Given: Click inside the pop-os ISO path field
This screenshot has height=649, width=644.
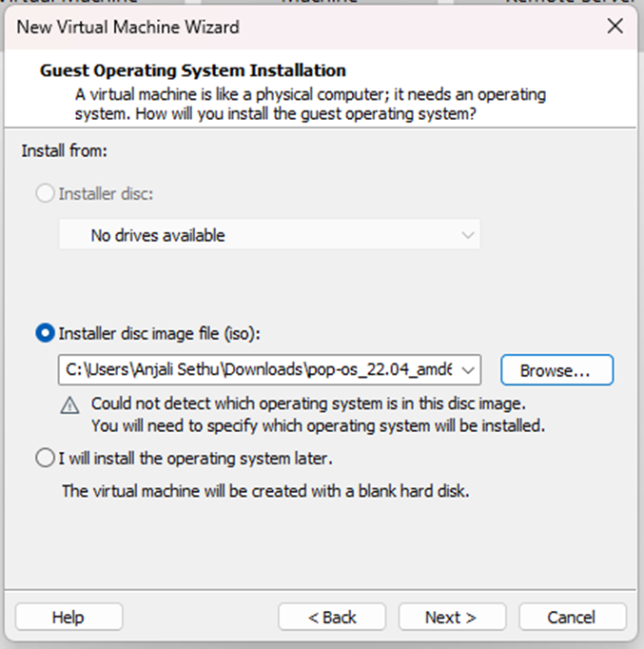Looking at the screenshot, I should tap(257, 370).
